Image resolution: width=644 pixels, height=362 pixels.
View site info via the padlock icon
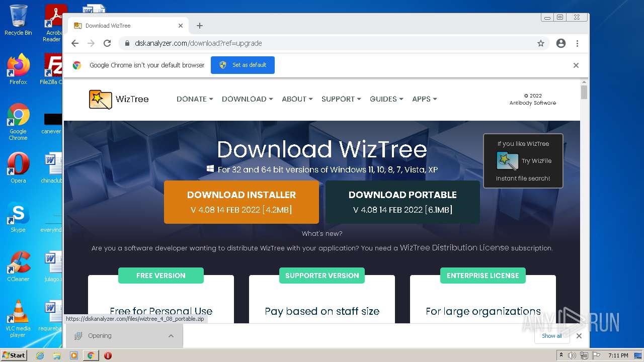pos(127,43)
